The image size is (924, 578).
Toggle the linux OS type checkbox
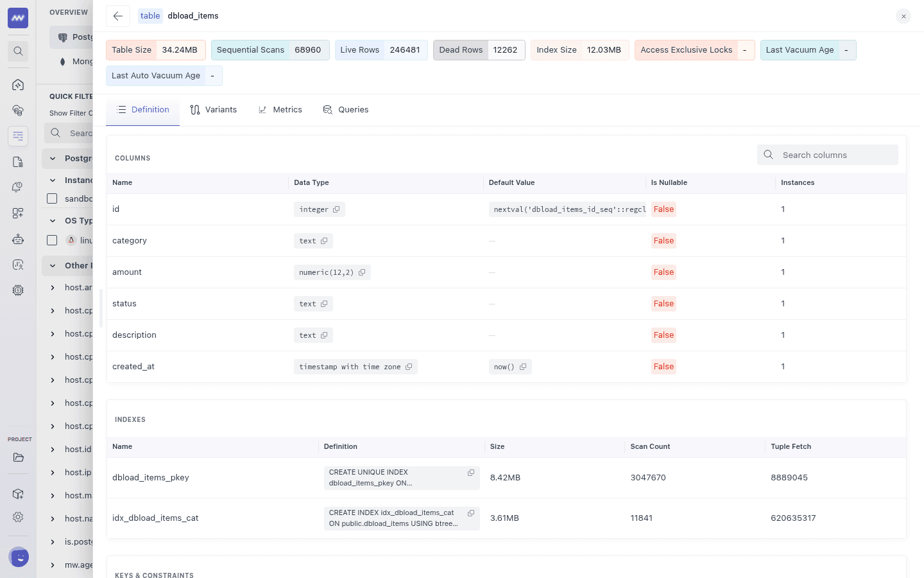(52, 240)
